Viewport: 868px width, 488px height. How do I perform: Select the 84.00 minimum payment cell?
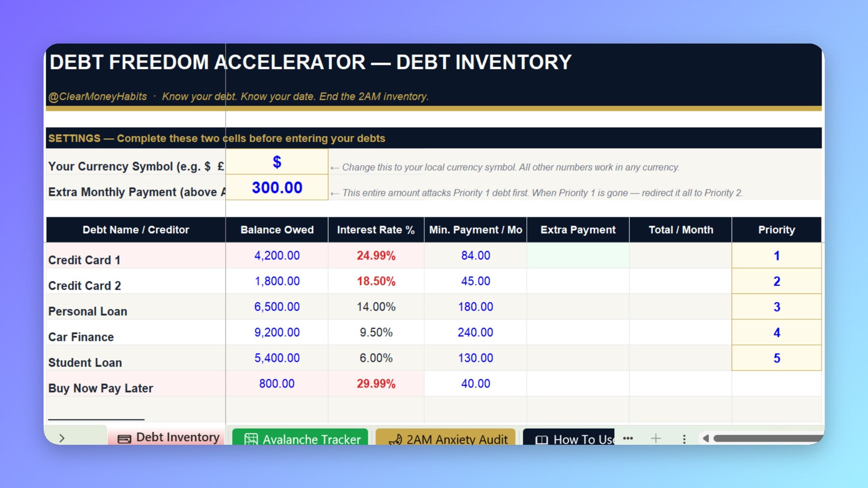[x=475, y=256]
